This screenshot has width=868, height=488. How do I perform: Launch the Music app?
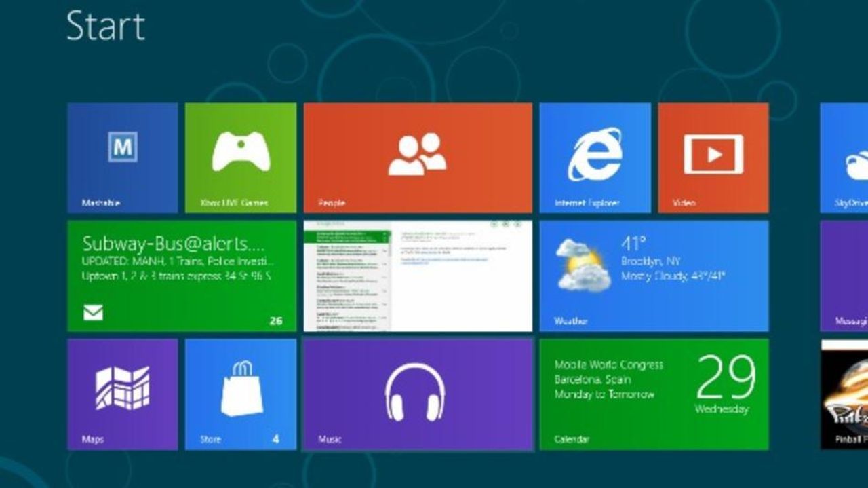coord(417,394)
